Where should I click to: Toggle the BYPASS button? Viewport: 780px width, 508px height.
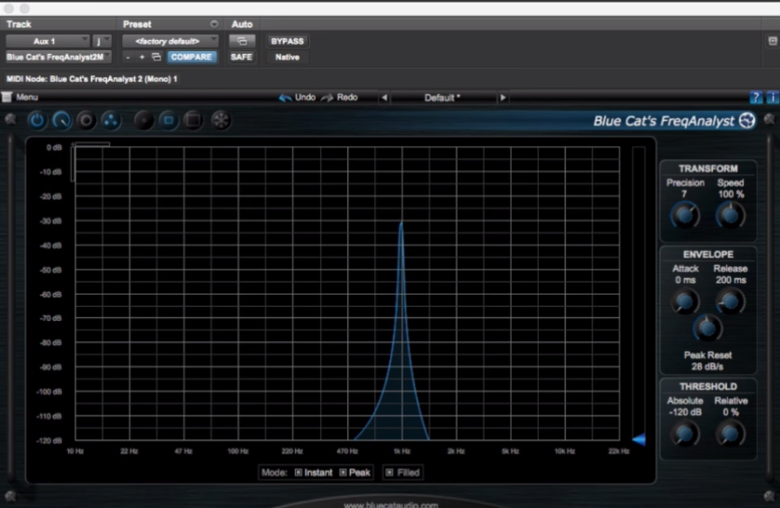(x=287, y=41)
